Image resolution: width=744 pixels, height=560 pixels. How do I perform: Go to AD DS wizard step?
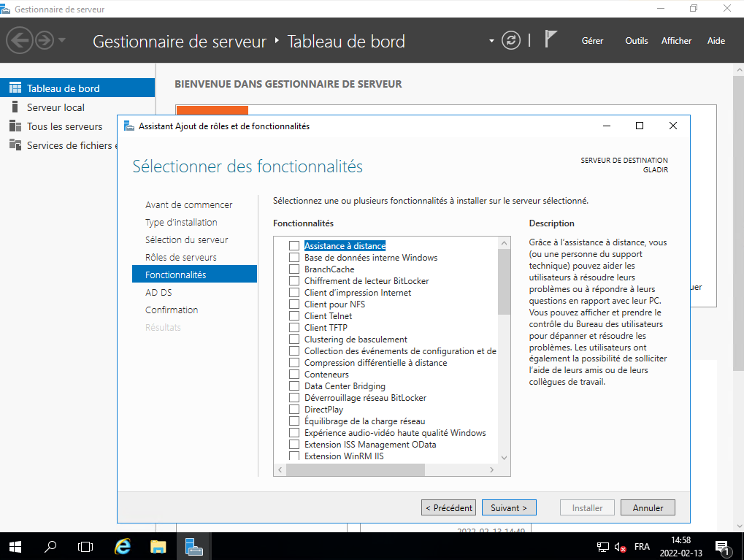point(158,293)
